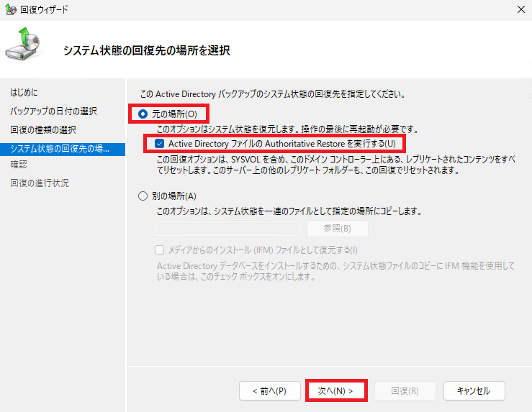Click text about copying to 指定の場所
The image size is (532, 412).
pyautogui.click(x=289, y=211)
